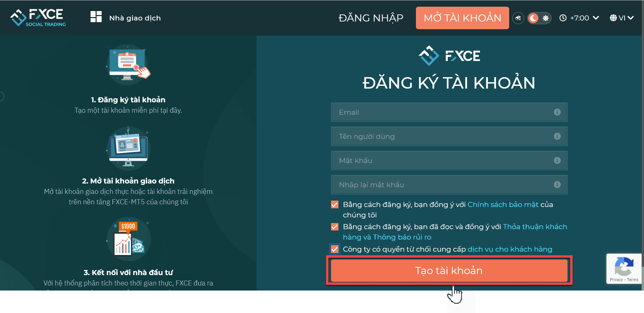Image resolution: width=644 pixels, height=313 pixels.
Task: Expand the +7:00 timezone dropdown
Action: click(x=584, y=18)
